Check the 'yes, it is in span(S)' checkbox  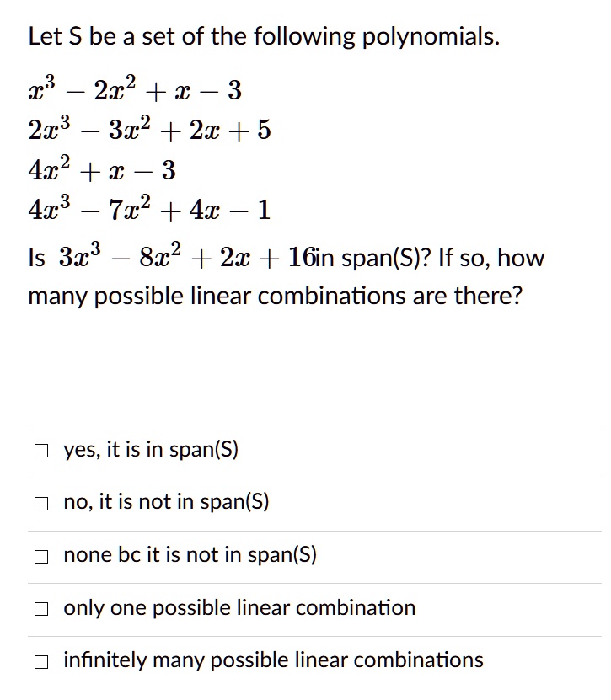(40, 450)
